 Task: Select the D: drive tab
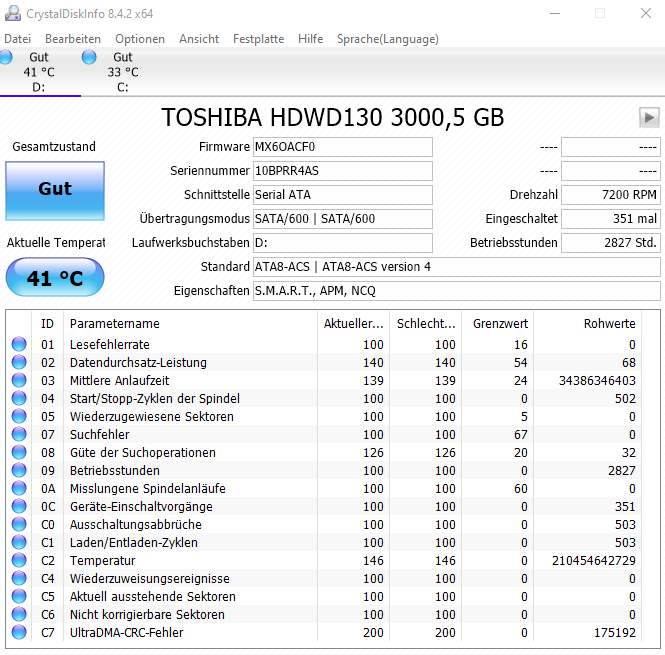39,72
